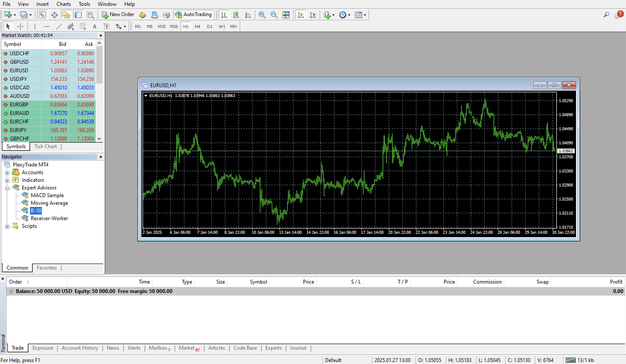Screen dimensions: 626x364
Task: Collapse the Expert Advisors tree node
Action: (7, 188)
